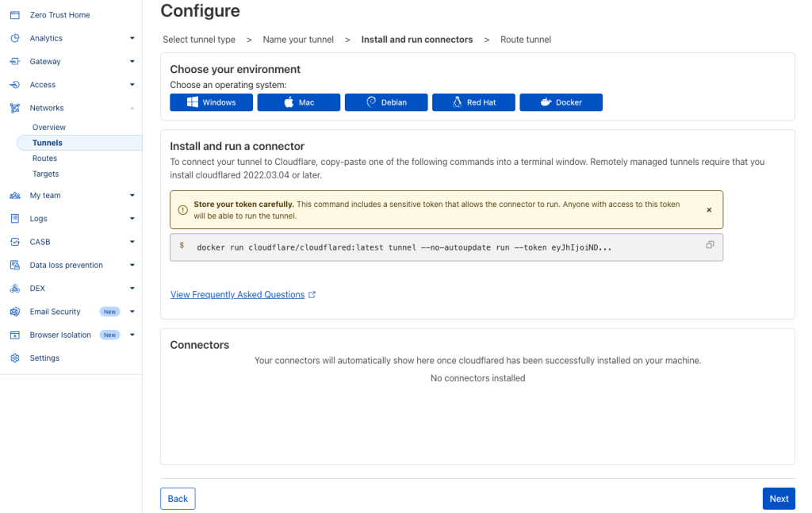The height and width of the screenshot is (513, 812).
Task: Go to Select tunnel type step
Action: tap(199, 40)
